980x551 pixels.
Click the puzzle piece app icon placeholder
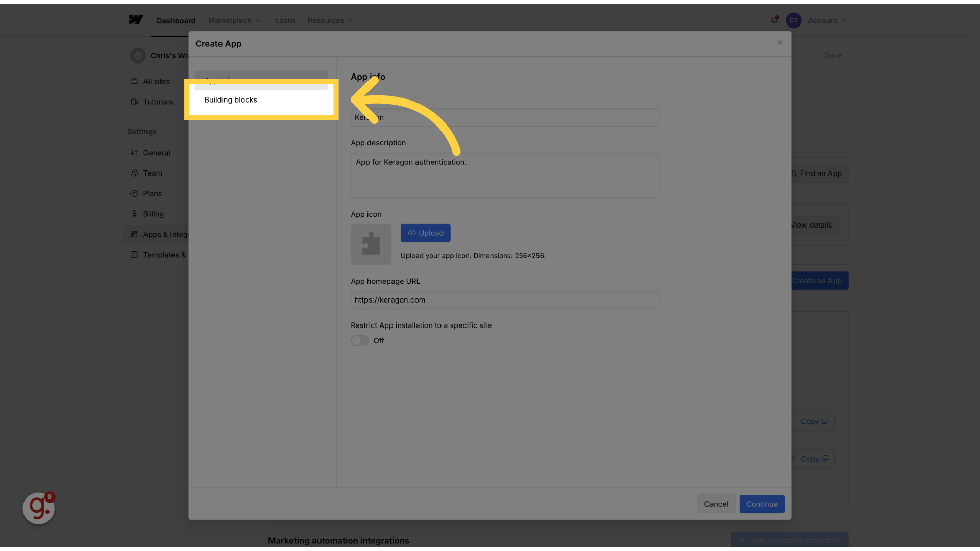click(x=371, y=244)
